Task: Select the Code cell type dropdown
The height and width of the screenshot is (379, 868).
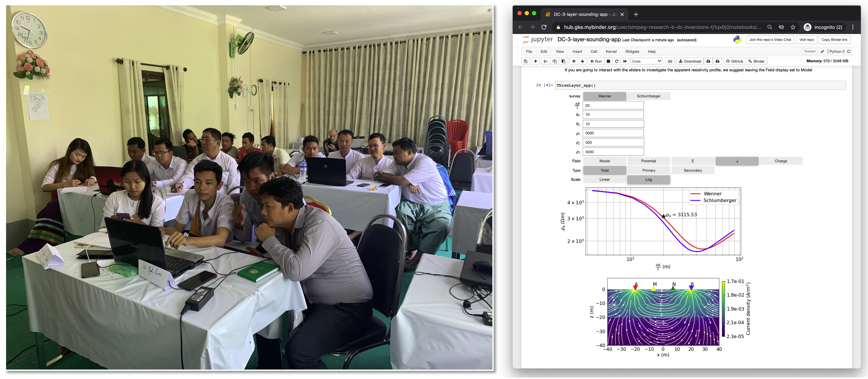Action: tap(646, 61)
